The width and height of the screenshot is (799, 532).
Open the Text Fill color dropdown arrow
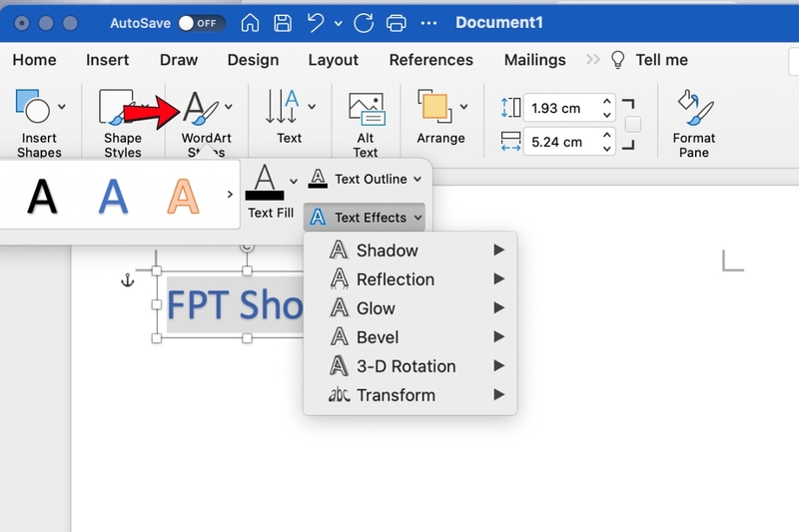click(294, 182)
